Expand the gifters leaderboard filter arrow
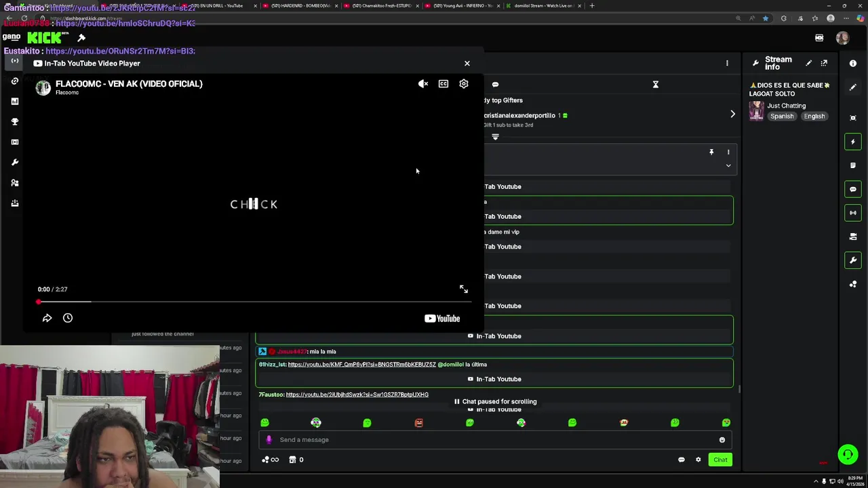This screenshot has width=868, height=488. pyautogui.click(x=495, y=137)
